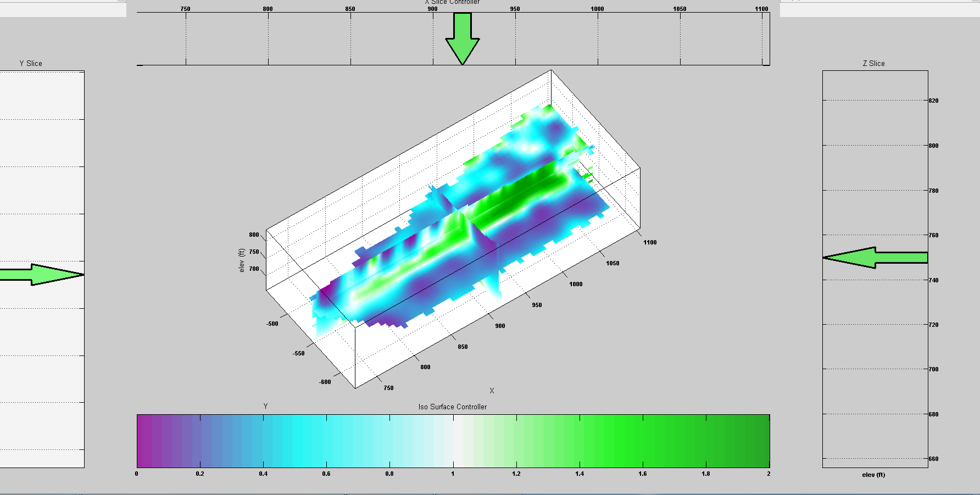Click the '700' tick label in Z Slice
This screenshot has height=495, width=980.
[x=933, y=370]
